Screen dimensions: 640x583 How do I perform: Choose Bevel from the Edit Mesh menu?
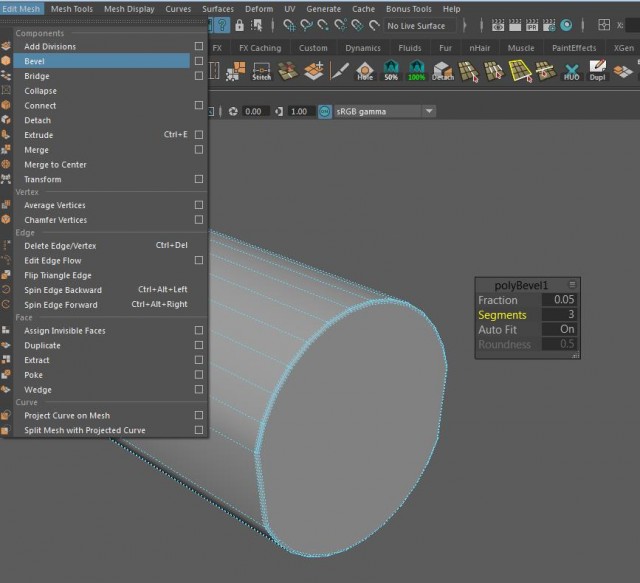102,61
